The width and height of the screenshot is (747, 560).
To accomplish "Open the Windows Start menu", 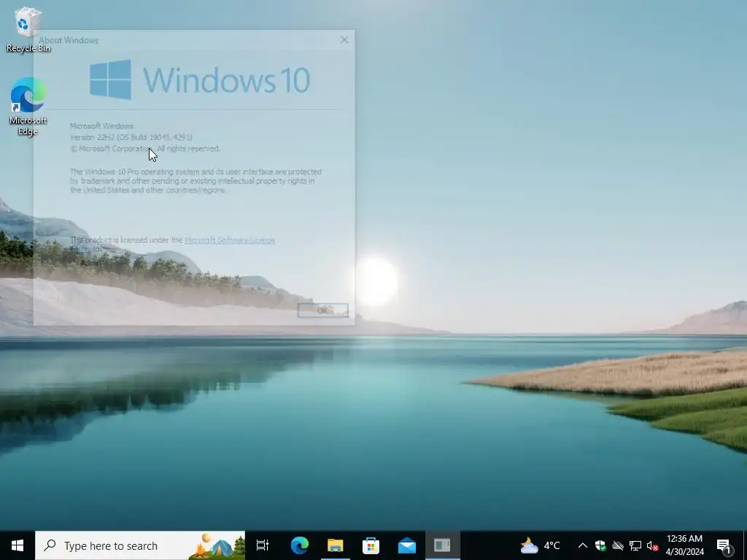I will (18, 545).
